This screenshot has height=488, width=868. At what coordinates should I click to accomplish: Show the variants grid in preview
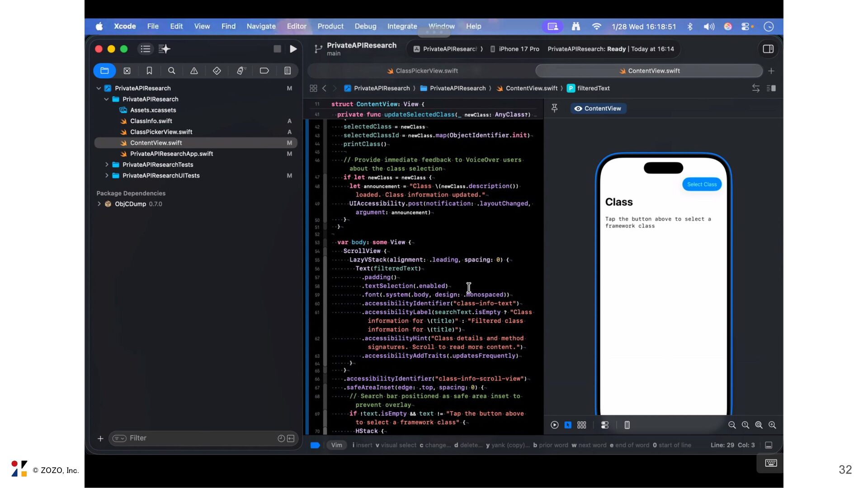tap(582, 425)
